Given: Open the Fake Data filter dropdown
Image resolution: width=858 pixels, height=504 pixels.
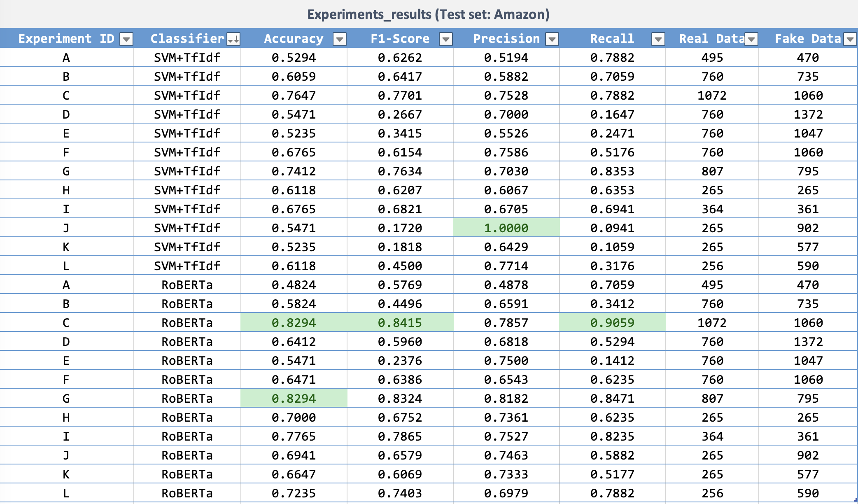Looking at the screenshot, I should pyautogui.click(x=850, y=39).
